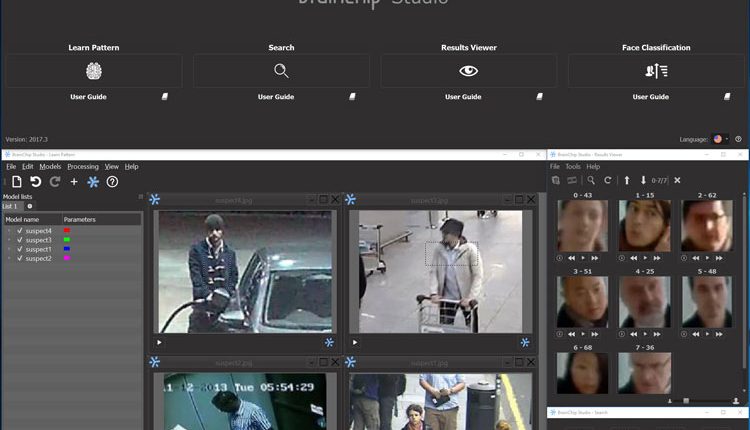Click the Add plus toolbar icon
The width and height of the screenshot is (750, 430).
coord(74,182)
